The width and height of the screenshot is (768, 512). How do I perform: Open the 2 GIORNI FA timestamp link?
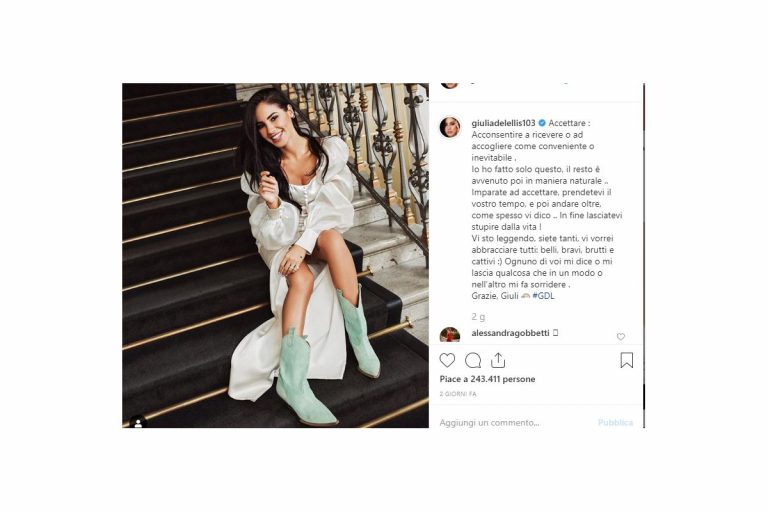click(x=458, y=394)
